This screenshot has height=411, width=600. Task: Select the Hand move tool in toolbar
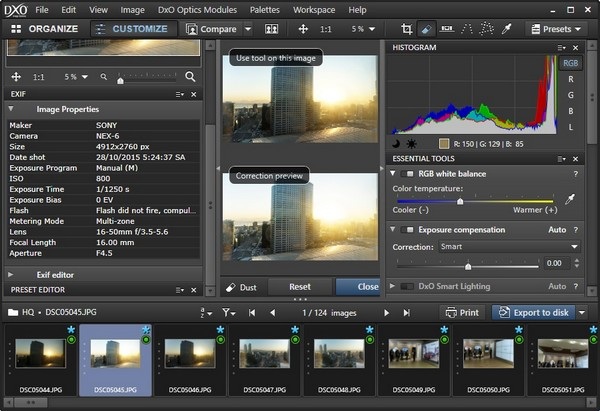coord(303,29)
